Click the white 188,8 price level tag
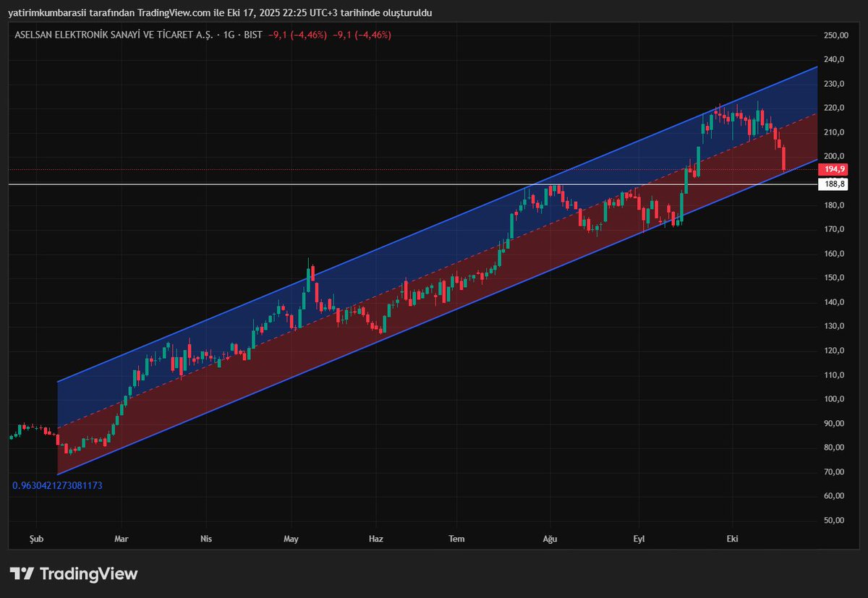Image resolution: width=868 pixels, height=598 pixels. pyautogui.click(x=832, y=184)
